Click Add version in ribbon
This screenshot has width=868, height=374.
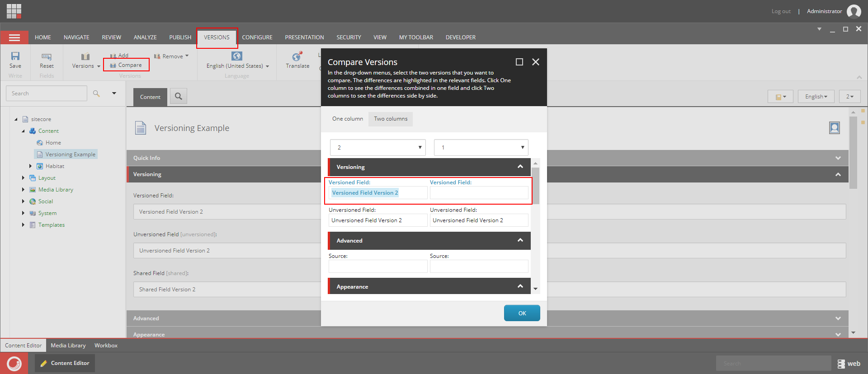pyautogui.click(x=119, y=56)
